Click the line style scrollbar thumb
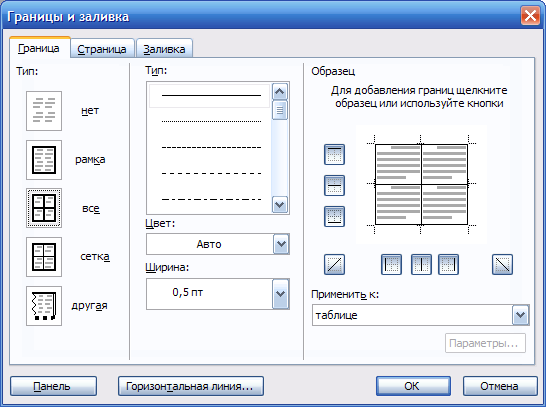The image size is (546, 407). (280, 110)
